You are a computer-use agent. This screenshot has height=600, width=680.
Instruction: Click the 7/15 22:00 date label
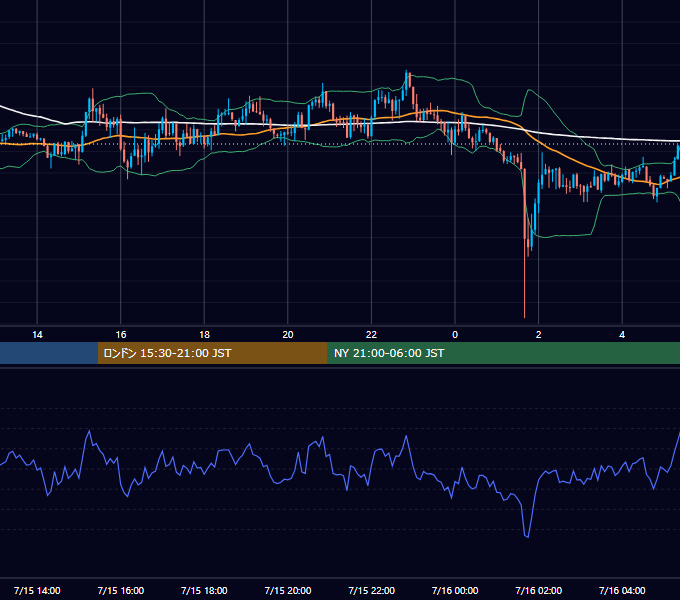[371, 590]
